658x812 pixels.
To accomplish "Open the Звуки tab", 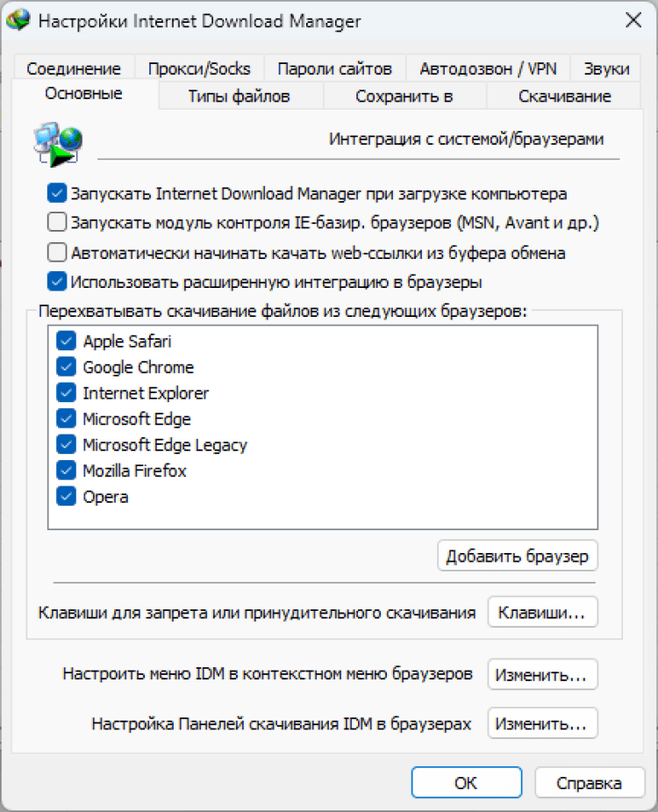I will [605, 68].
